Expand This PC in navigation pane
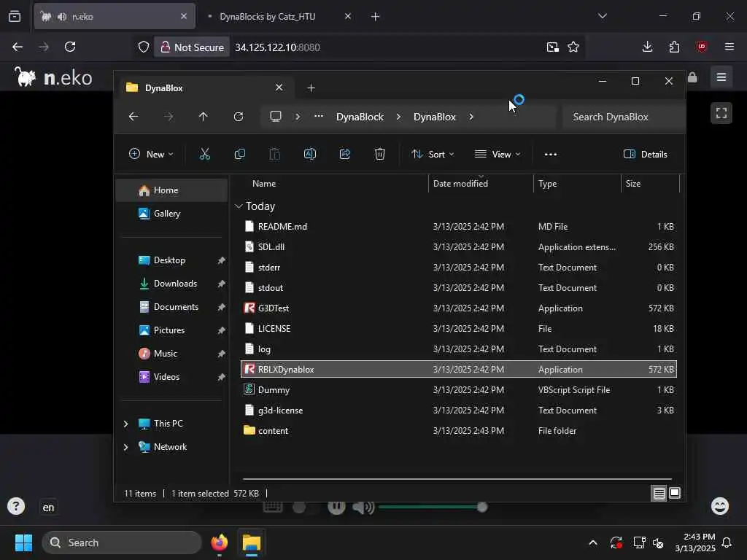The image size is (747, 560). pyautogui.click(x=125, y=424)
